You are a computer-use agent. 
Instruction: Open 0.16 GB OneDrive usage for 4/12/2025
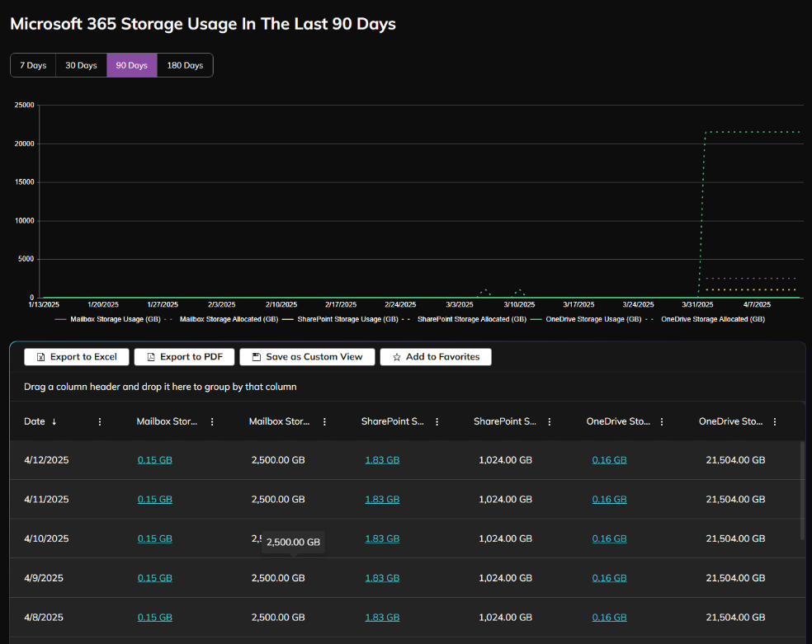coord(610,460)
